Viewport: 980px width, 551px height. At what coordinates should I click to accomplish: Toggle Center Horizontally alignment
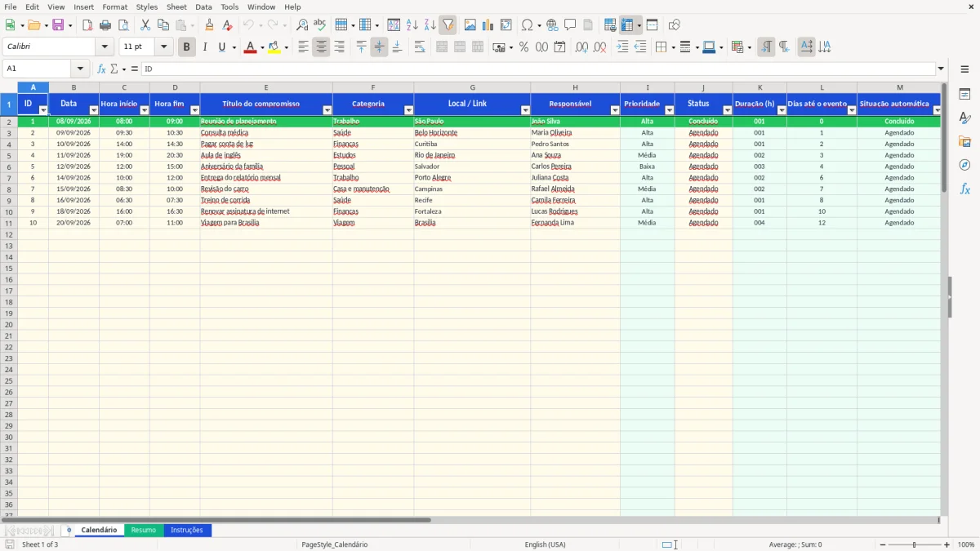[321, 47]
